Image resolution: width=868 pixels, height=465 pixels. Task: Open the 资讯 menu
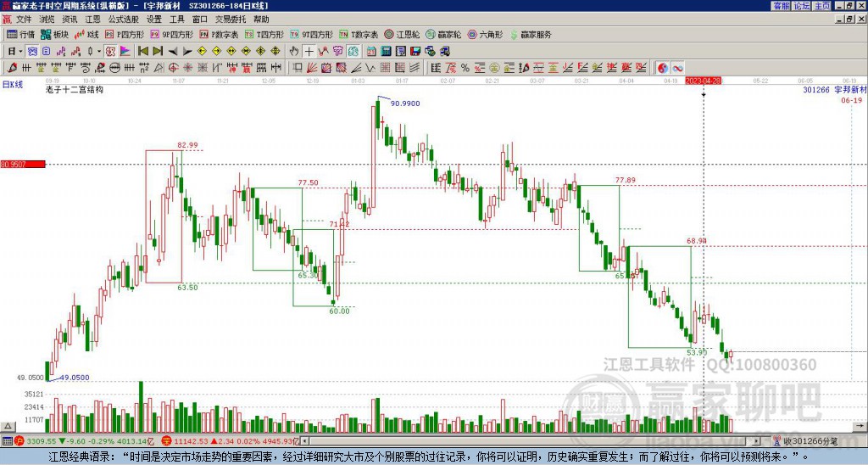(x=70, y=20)
